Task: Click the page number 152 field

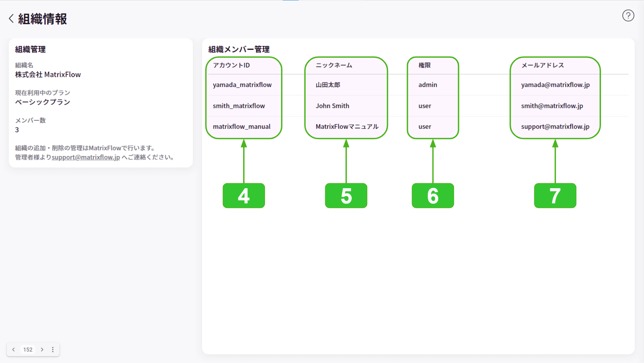Action: pyautogui.click(x=28, y=350)
